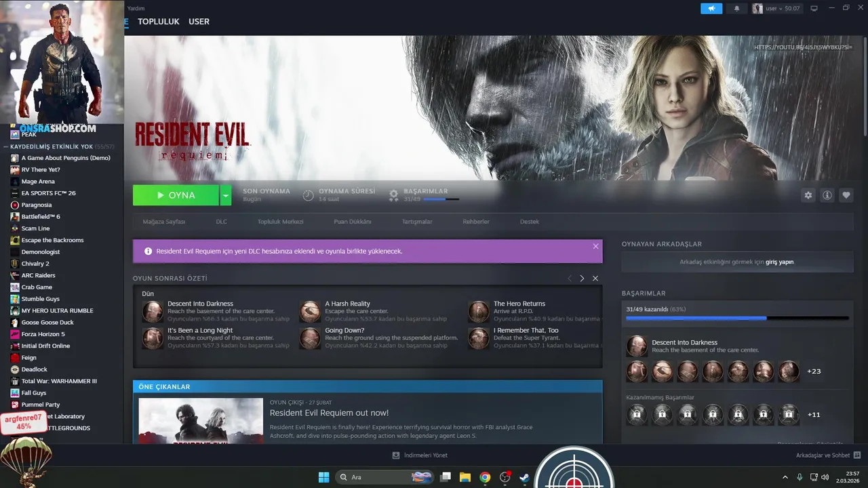Image resolution: width=868 pixels, height=488 pixels.
Task: Switch to Big Picture mode monitor icon
Action: [814, 8]
